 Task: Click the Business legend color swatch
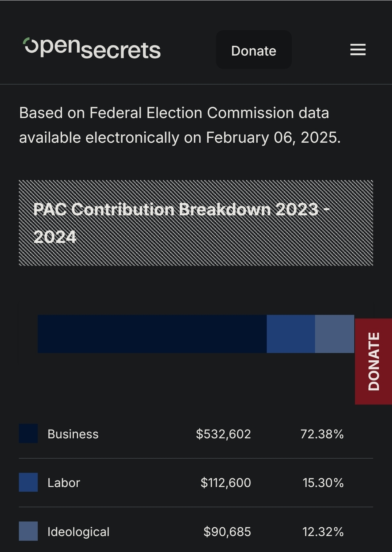click(x=28, y=433)
